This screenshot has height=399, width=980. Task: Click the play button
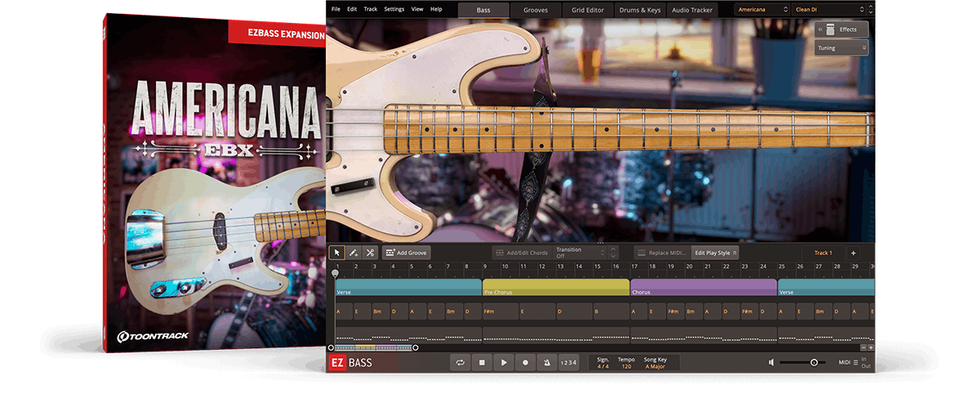(504, 362)
